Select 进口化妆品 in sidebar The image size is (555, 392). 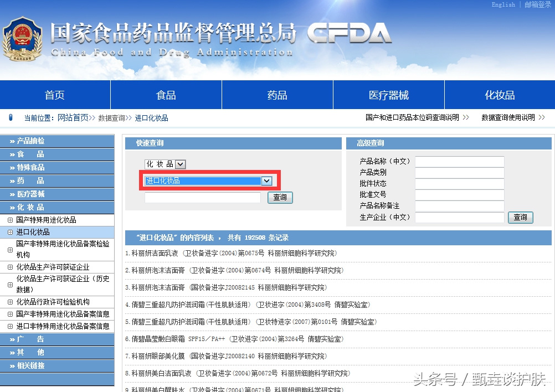[33, 232]
